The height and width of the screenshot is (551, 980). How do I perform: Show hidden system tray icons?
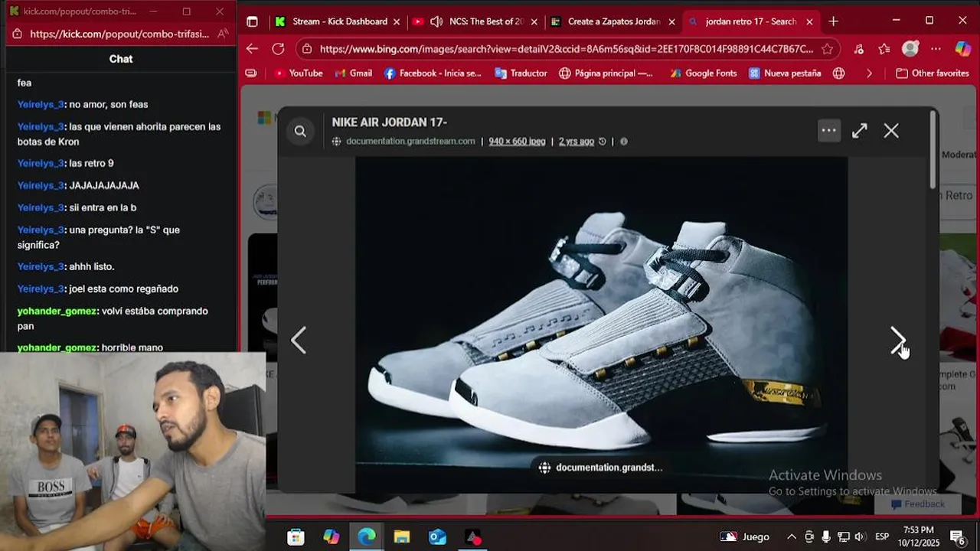click(792, 537)
